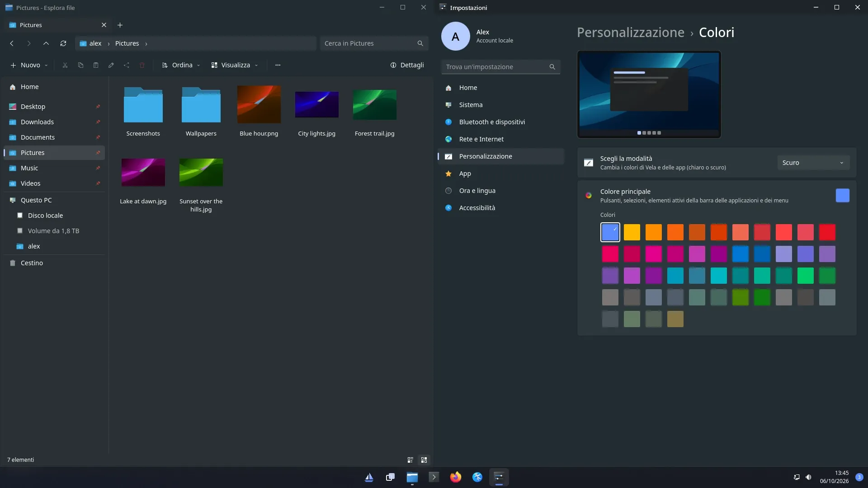The width and height of the screenshot is (868, 488).
Task: Add a new Explorer tab
Action: tap(120, 25)
